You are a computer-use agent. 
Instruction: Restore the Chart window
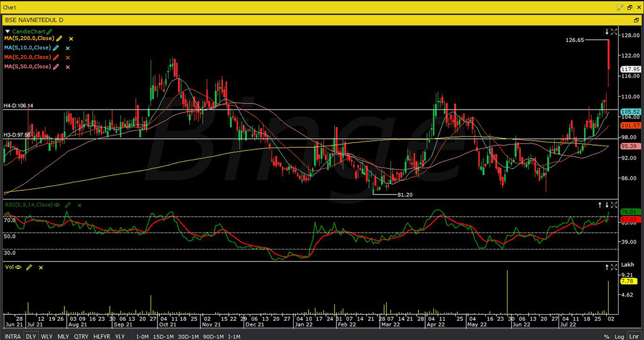pyautogui.click(x=630, y=7)
